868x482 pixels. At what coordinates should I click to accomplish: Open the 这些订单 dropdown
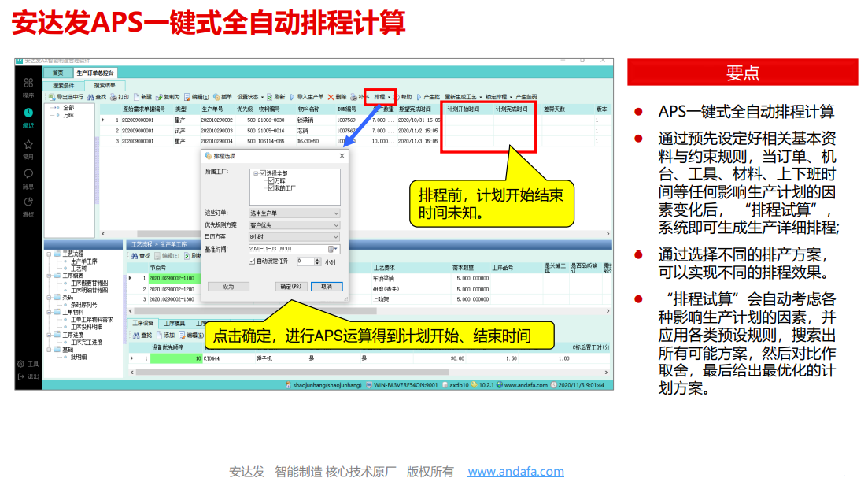(294, 213)
